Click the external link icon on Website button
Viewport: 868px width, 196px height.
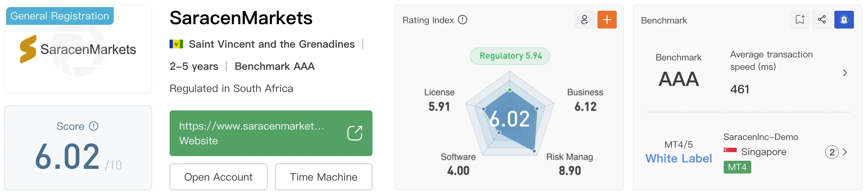[355, 133]
